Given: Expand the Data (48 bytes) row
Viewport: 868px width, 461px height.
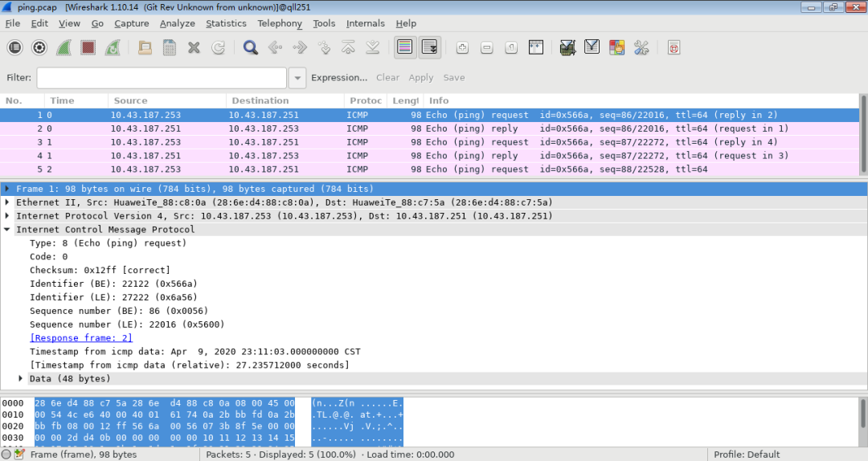Looking at the screenshot, I should 20,378.
